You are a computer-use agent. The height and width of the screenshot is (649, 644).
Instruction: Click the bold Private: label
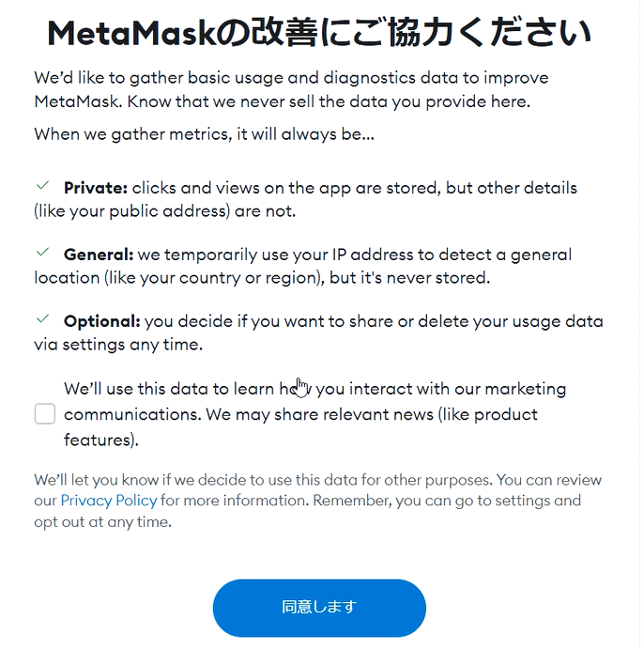[x=96, y=188]
